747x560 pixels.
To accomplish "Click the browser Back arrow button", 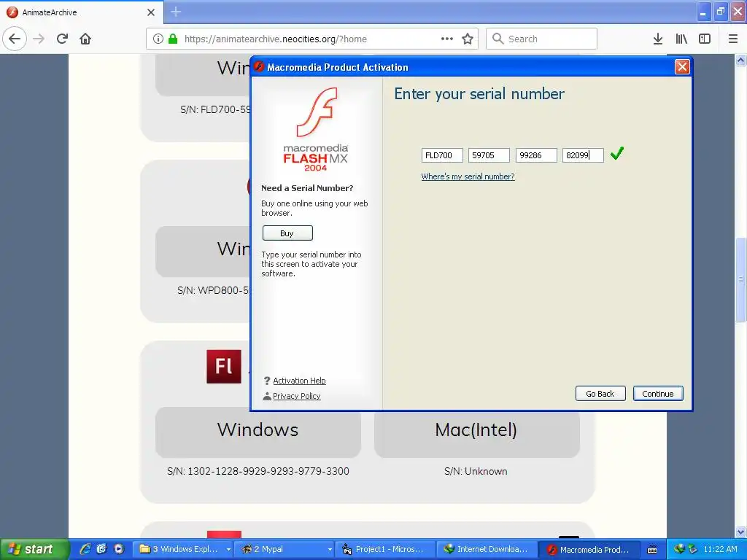I will click(15, 39).
